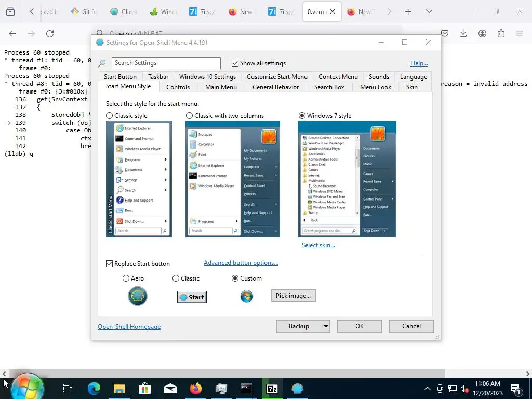Switch to the Git for Firefox tab
The image size is (532, 399).
click(x=84, y=11)
